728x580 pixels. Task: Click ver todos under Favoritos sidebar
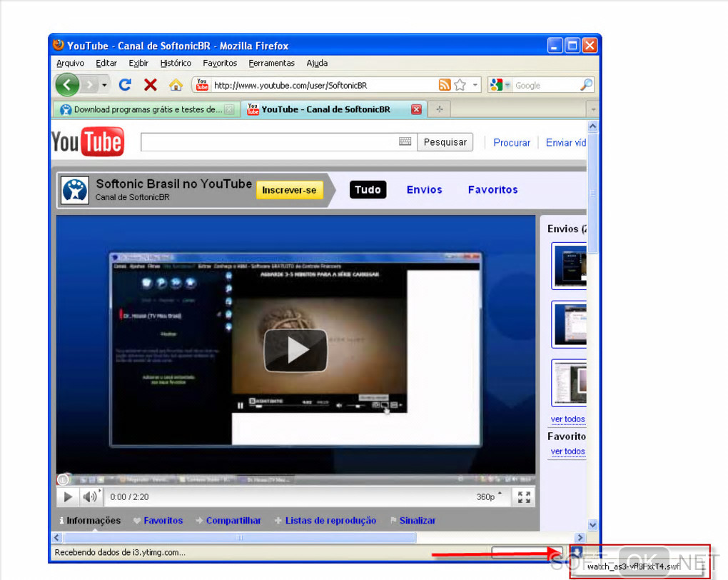click(x=568, y=451)
